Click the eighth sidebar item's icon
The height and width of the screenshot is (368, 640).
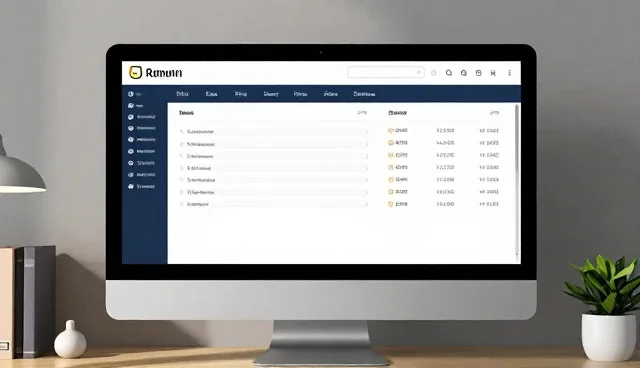(131, 175)
